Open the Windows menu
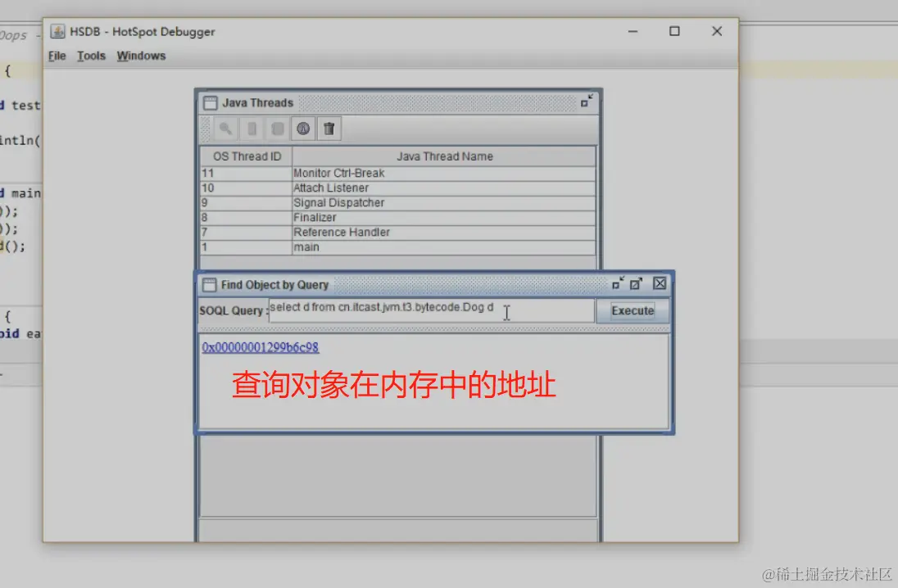Screen dimensions: 898x588 pyautogui.click(x=140, y=56)
